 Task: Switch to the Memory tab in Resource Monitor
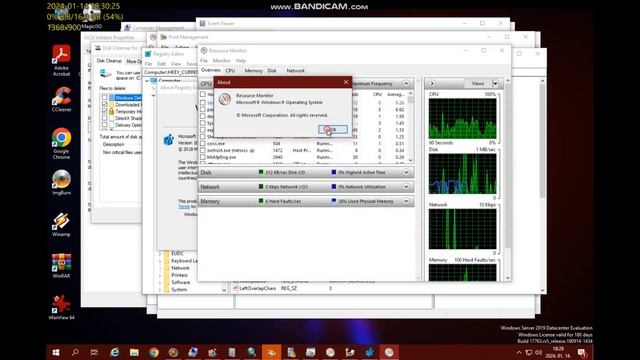pyautogui.click(x=253, y=71)
